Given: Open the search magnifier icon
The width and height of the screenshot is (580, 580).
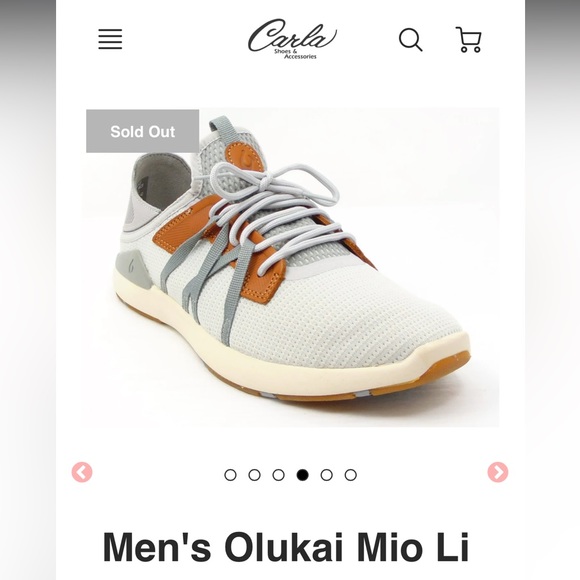Looking at the screenshot, I should click(x=411, y=39).
